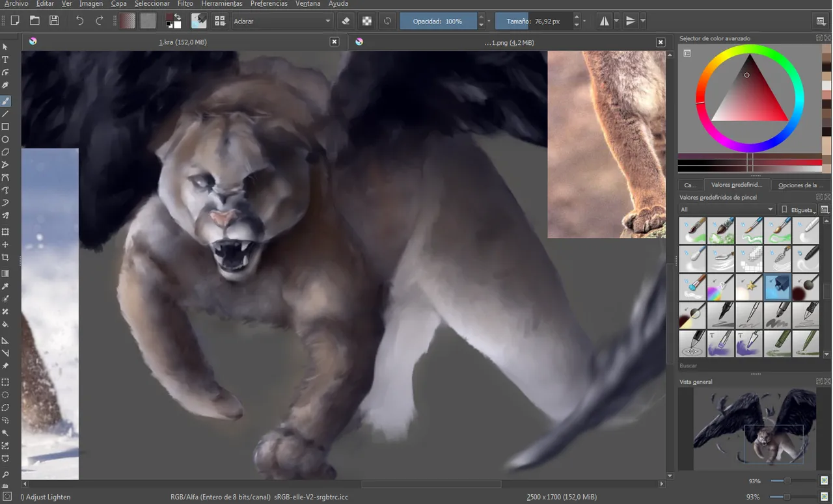Switch to Opciones de la herramienta tab
The height and width of the screenshot is (504, 833).
(800, 185)
